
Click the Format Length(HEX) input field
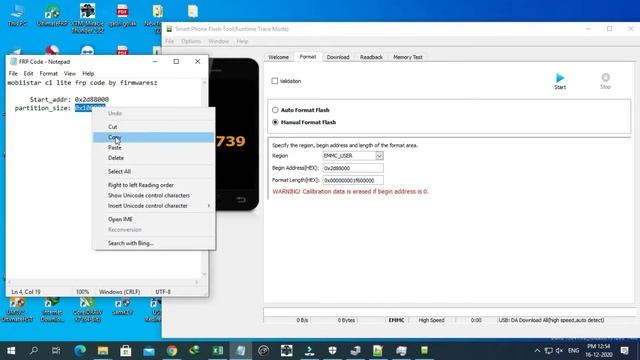353,180
